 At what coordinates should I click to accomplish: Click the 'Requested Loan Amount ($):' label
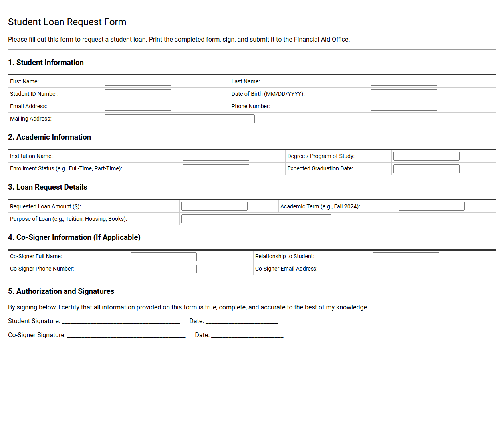[46, 206]
